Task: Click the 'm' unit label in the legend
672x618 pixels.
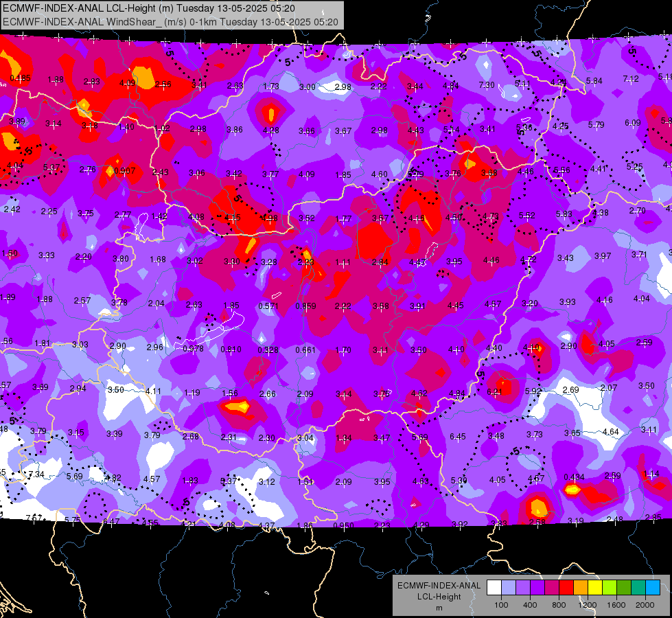Action: tap(439, 608)
